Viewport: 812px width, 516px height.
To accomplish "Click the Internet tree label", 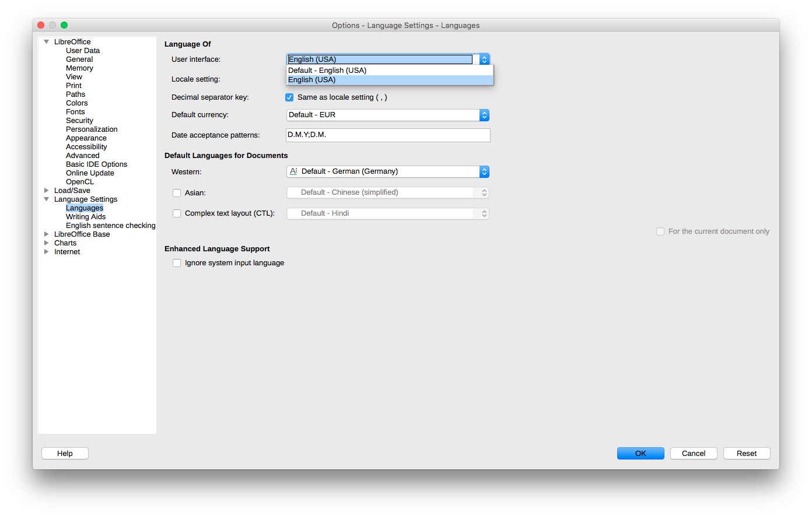I will pyautogui.click(x=67, y=252).
